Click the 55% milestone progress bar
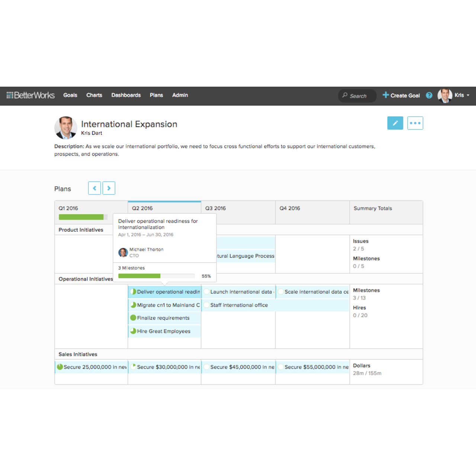 tap(156, 276)
